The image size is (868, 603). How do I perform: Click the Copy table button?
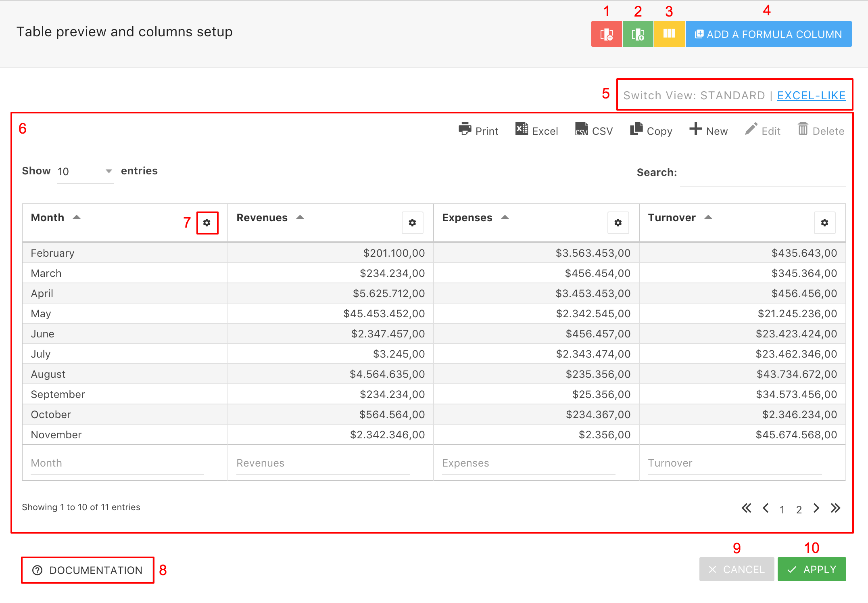point(651,130)
